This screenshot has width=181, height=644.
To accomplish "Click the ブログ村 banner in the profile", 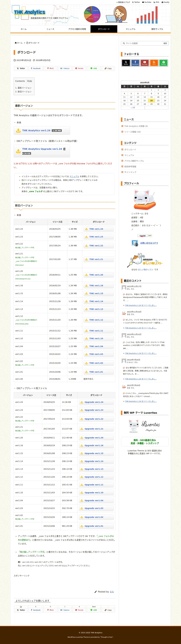I will [142, 236].
